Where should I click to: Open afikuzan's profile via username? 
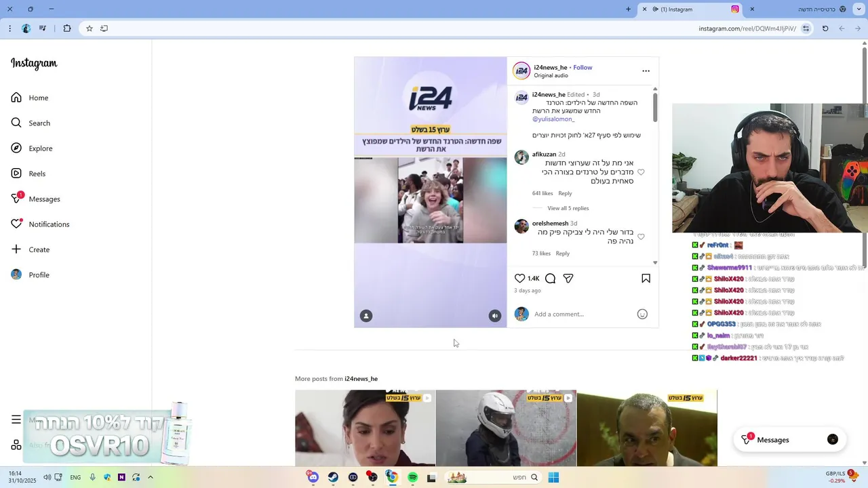point(544,155)
